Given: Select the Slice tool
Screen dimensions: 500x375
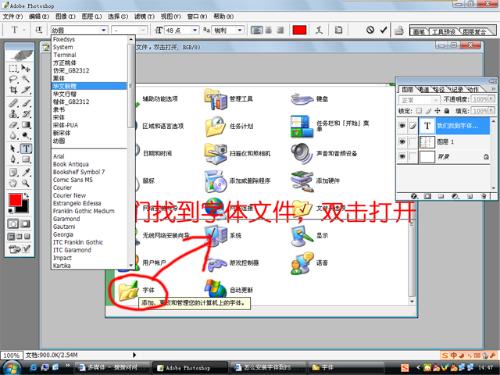Looking at the screenshot, I should coord(26,90).
